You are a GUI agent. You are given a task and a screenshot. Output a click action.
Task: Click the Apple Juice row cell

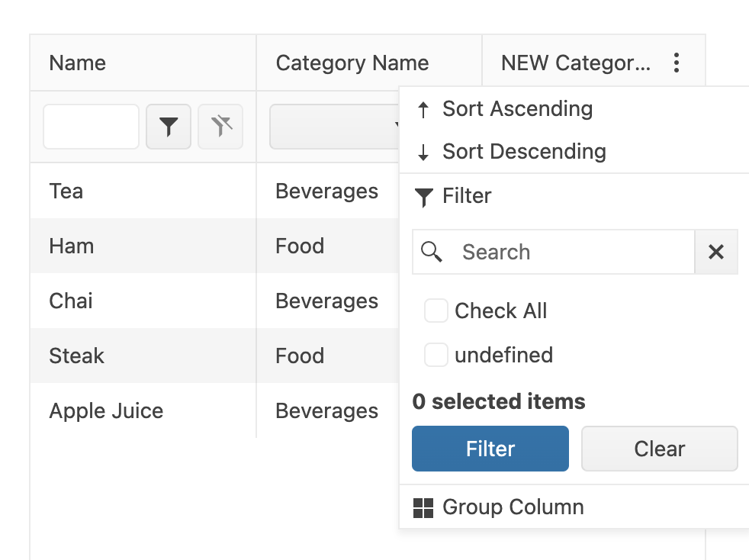tap(106, 411)
